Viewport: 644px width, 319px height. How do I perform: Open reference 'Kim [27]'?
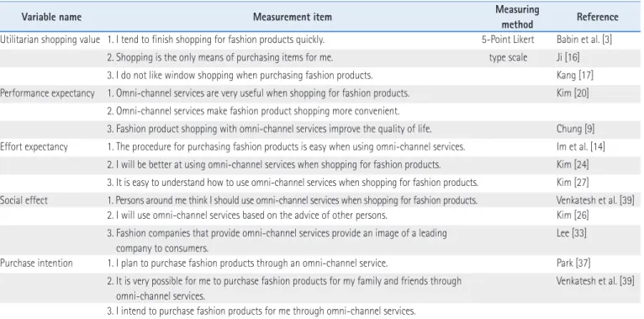pyautogui.click(x=573, y=183)
